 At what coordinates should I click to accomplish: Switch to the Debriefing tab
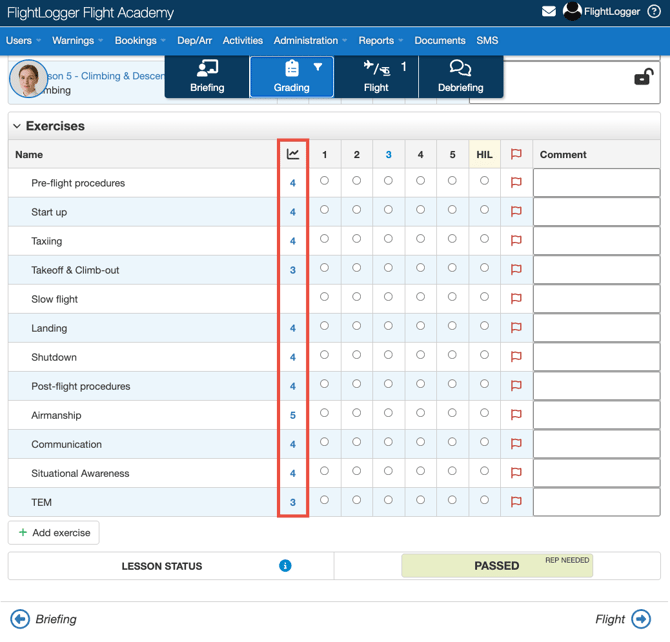click(460, 77)
